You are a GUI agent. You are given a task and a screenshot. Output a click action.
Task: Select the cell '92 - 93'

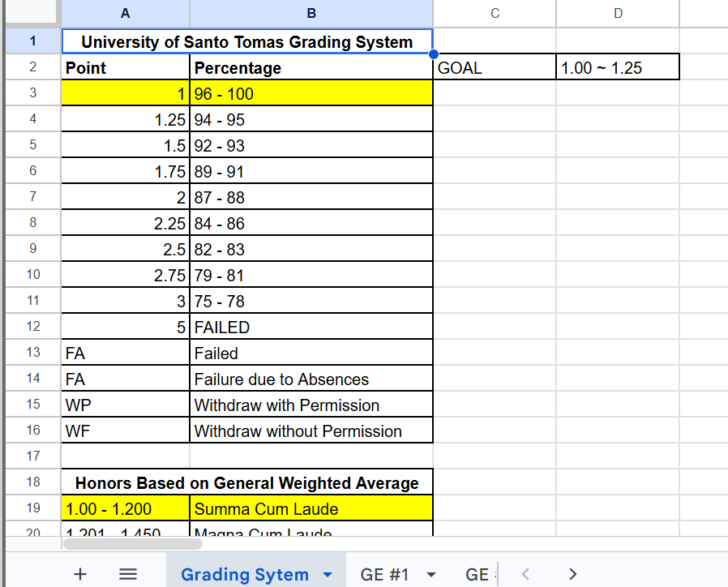(x=311, y=145)
